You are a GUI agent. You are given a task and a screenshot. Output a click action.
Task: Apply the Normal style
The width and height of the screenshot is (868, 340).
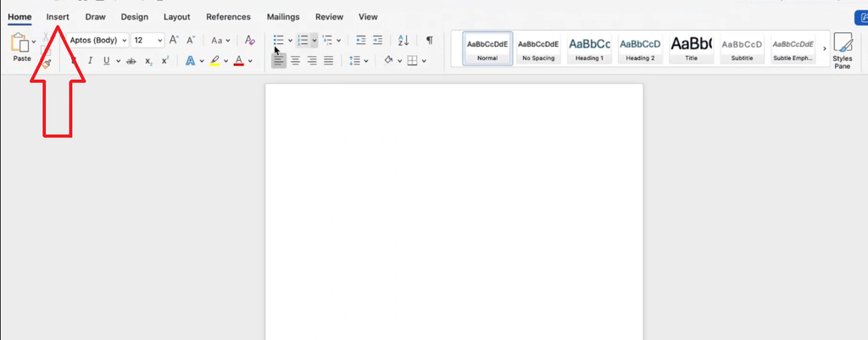coord(487,48)
